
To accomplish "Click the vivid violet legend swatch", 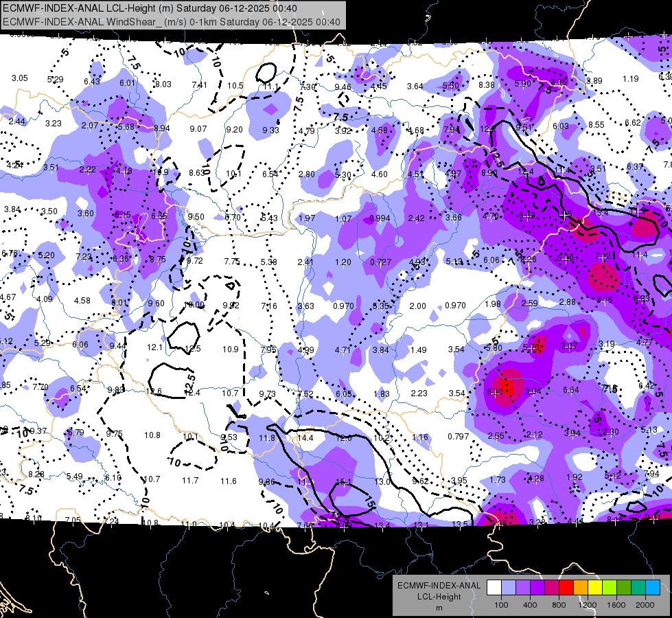I will coord(537,588).
